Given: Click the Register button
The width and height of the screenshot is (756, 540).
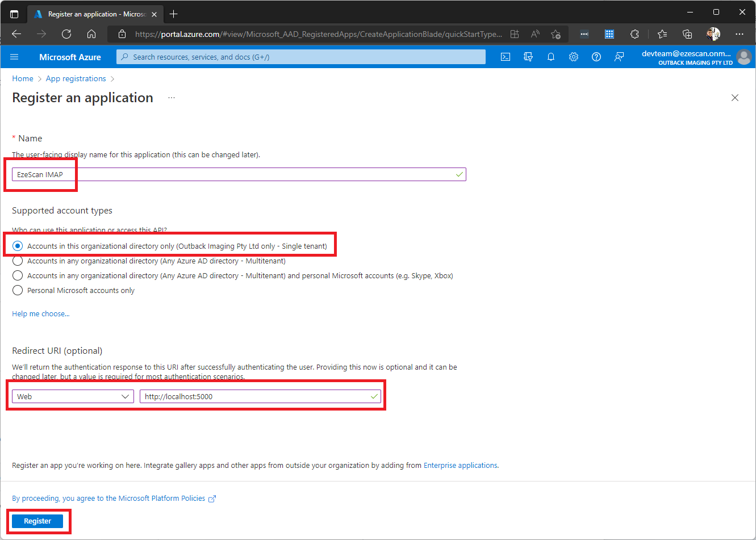Looking at the screenshot, I should pos(37,521).
